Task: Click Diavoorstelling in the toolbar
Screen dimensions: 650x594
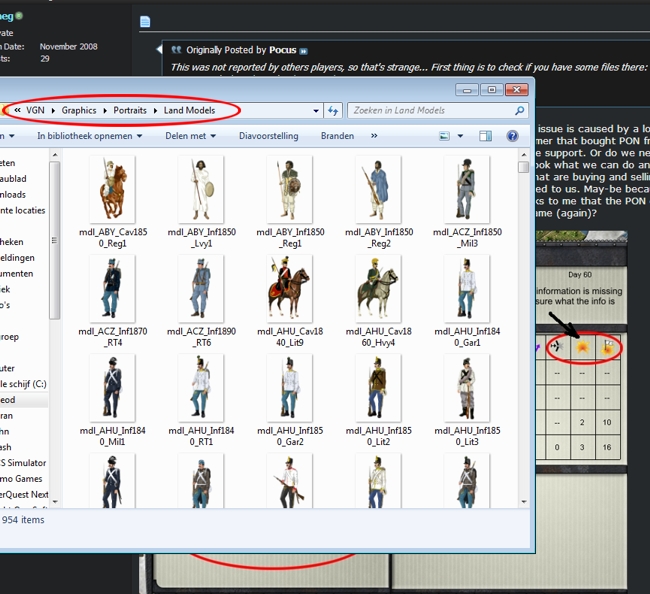Action: pos(267,136)
